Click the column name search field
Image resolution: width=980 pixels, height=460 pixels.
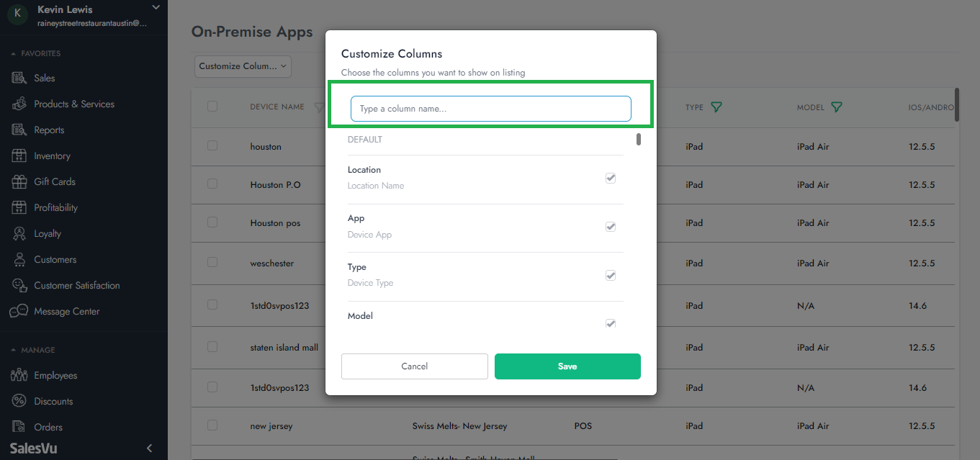(x=490, y=108)
